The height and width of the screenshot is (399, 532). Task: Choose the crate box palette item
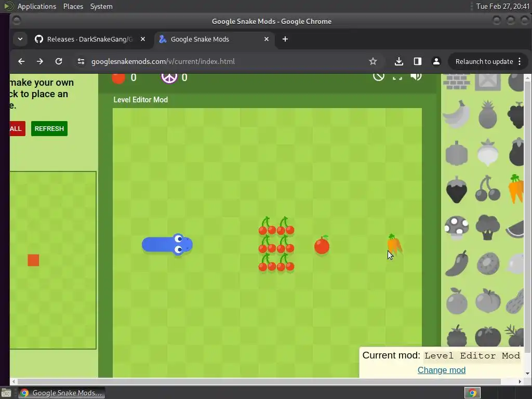tap(488, 82)
